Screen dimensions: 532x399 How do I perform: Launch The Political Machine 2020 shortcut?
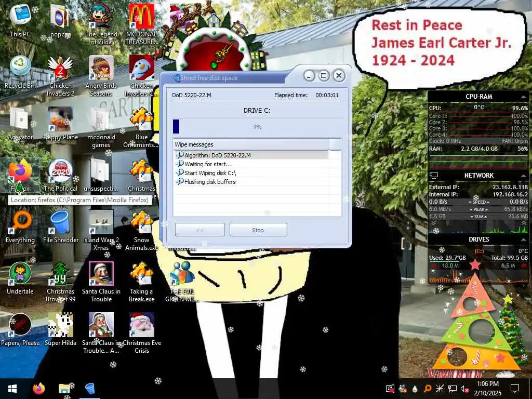[x=60, y=175]
